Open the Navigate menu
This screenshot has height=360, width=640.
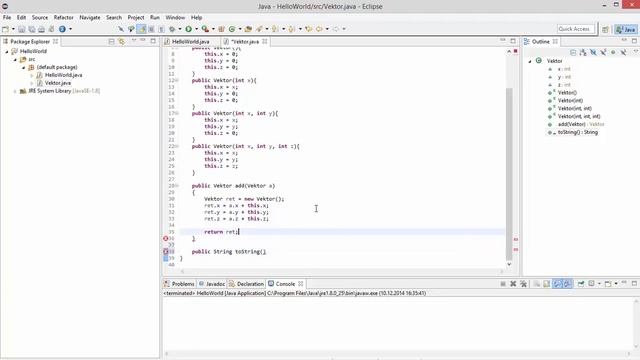(89, 18)
